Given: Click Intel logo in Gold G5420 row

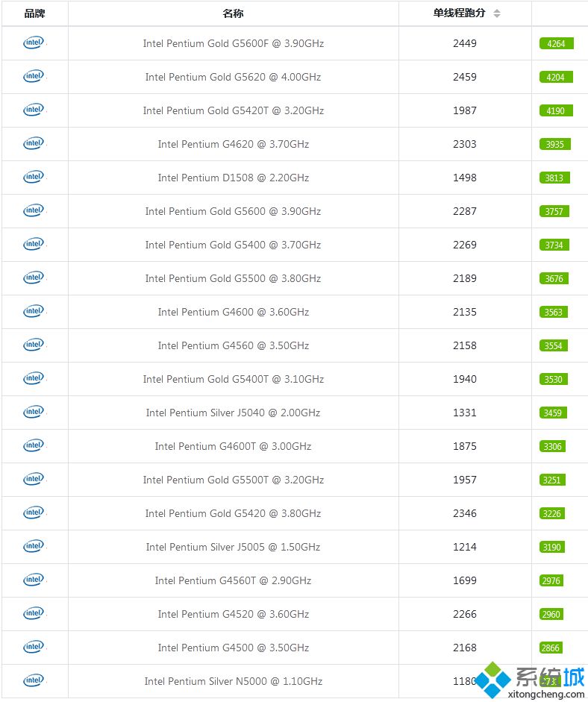Looking at the screenshot, I should tap(34, 513).
